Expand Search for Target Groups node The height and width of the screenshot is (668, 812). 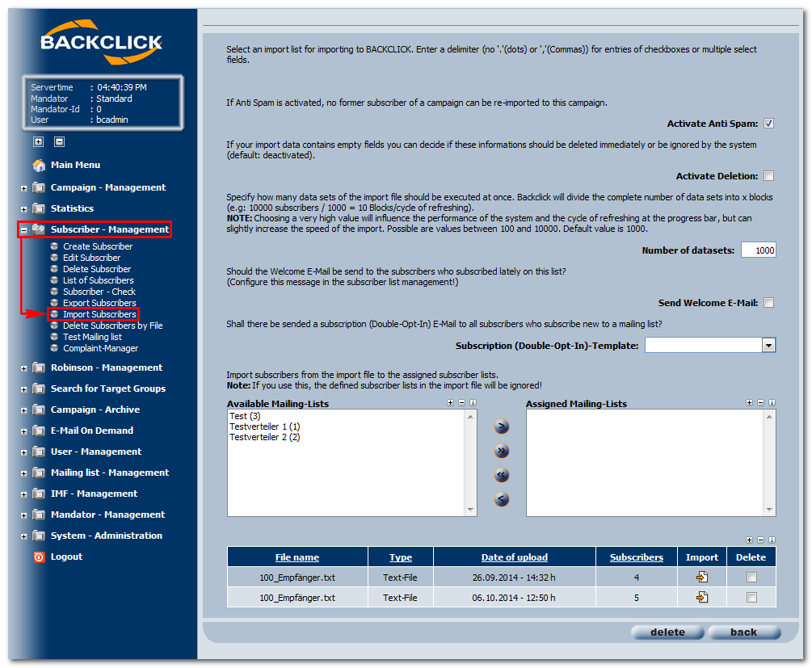point(23,390)
